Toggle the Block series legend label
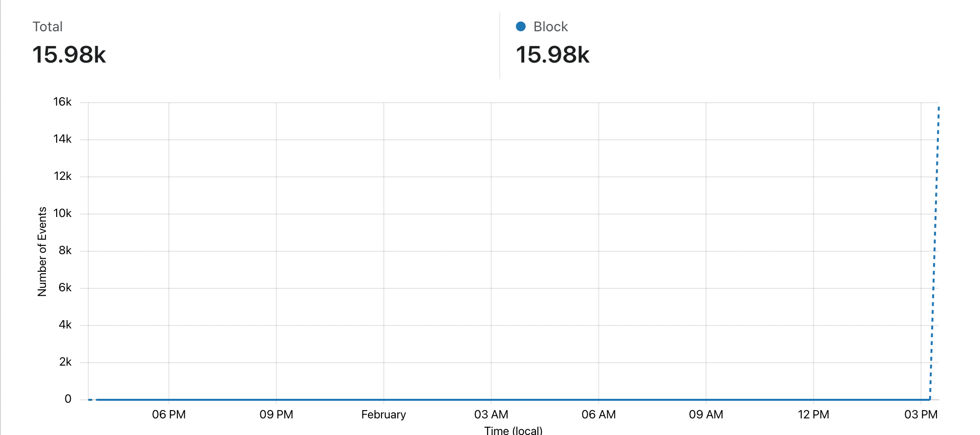The image size is (980, 435). 551,26
